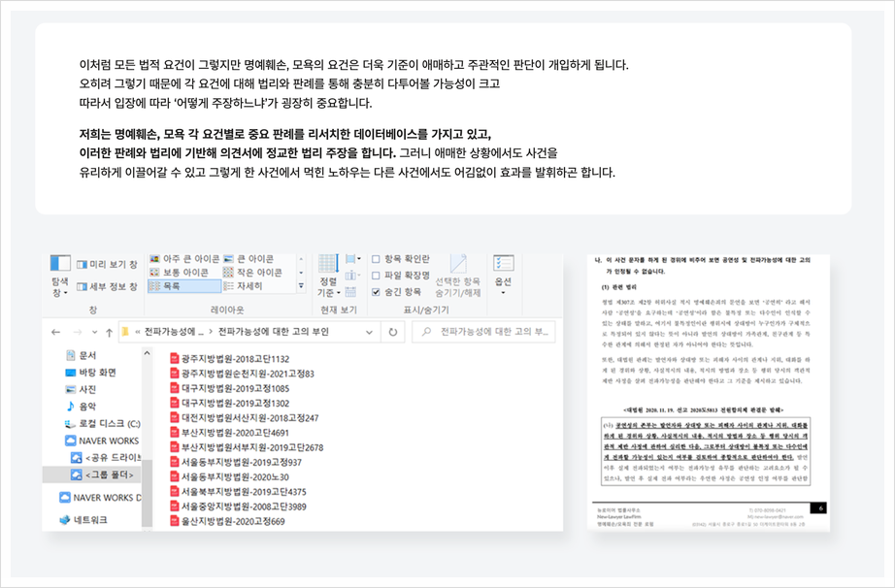The height and width of the screenshot is (588, 895).
Task: Refresh the folder view
Action: [393, 332]
